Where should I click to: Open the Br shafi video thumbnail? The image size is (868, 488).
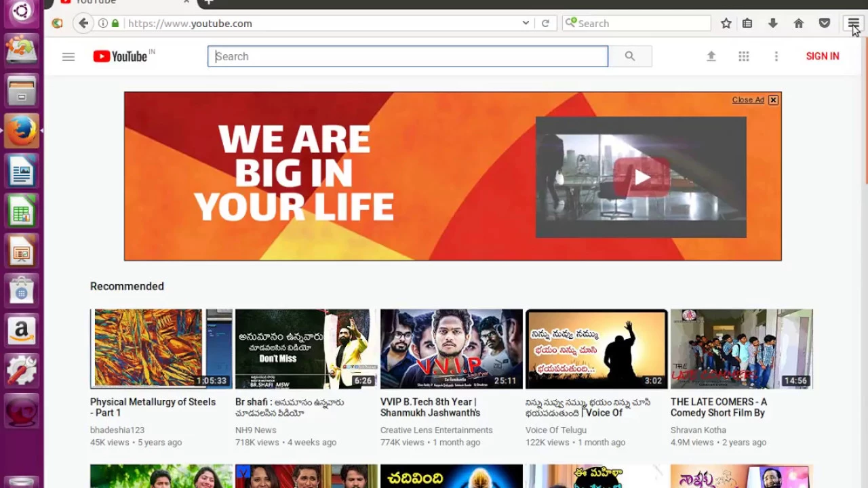pos(307,349)
